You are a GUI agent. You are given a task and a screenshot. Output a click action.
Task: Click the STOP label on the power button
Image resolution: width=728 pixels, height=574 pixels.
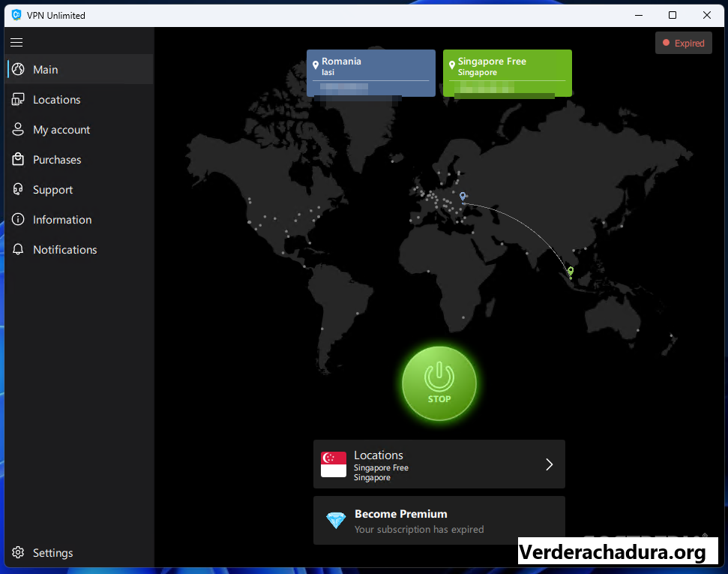tap(439, 398)
